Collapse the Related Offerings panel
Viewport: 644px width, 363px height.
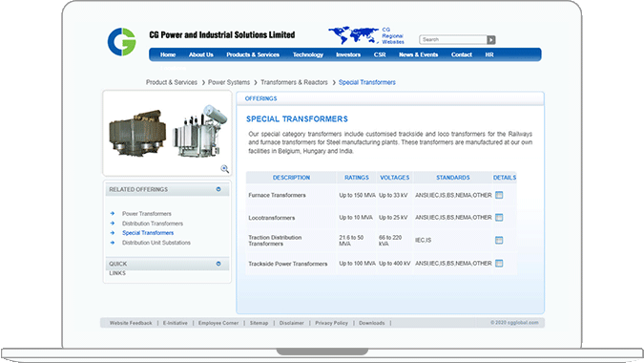(x=218, y=189)
